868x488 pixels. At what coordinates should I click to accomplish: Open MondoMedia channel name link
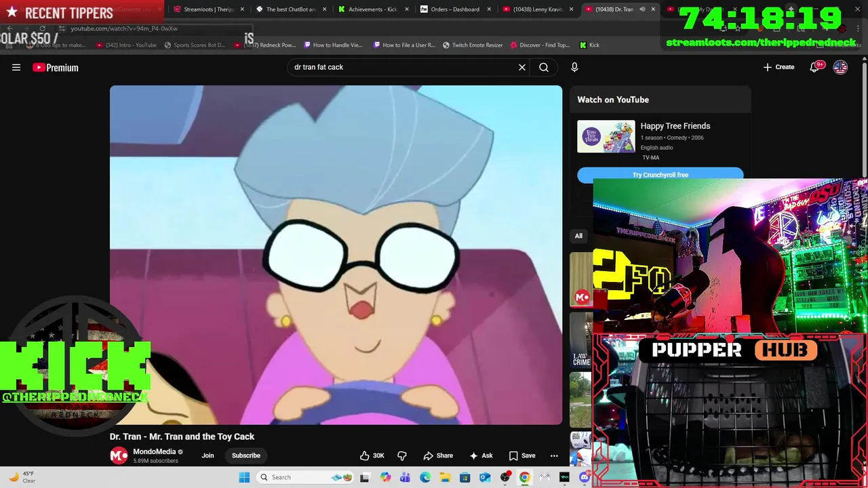coord(154,451)
